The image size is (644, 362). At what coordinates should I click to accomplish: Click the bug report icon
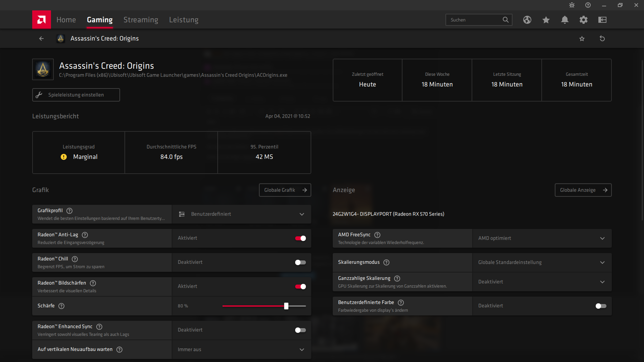click(572, 5)
